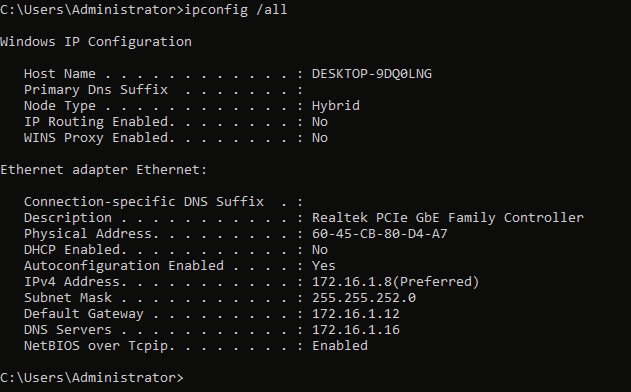Click the Node Type value Hybrid
Image resolution: width=631 pixels, height=392 pixels.
(x=336, y=105)
